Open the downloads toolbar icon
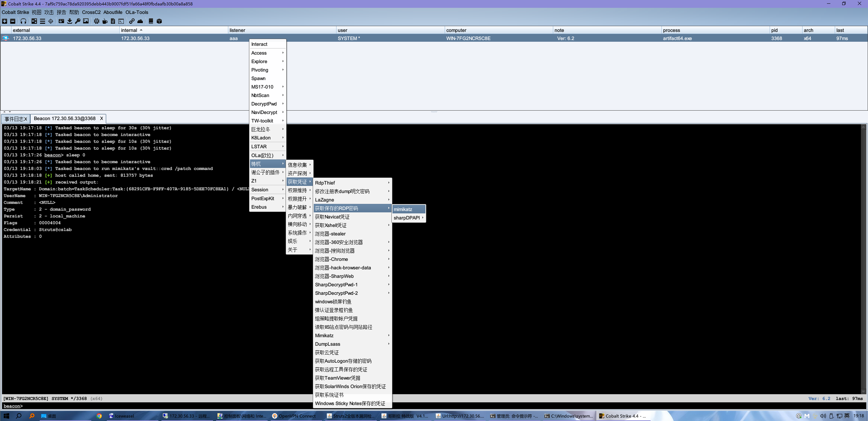Image resolution: width=868 pixels, height=421 pixels. tap(70, 21)
